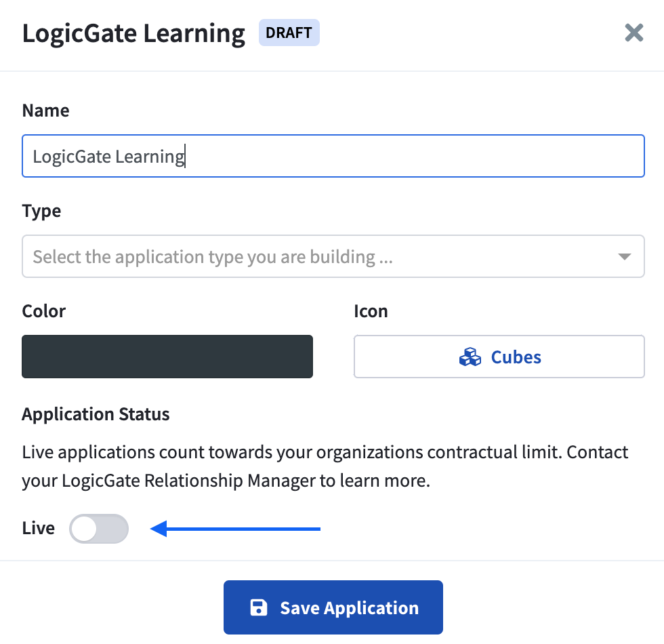The height and width of the screenshot is (644, 664).
Task: Click the Name field label
Action: pos(46,110)
